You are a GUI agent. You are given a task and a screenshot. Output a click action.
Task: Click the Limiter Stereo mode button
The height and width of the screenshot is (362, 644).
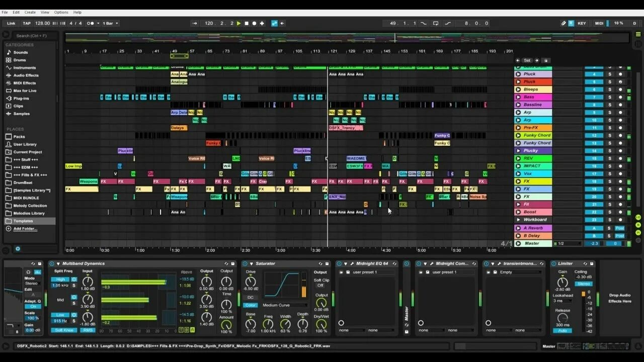(x=584, y=284)
